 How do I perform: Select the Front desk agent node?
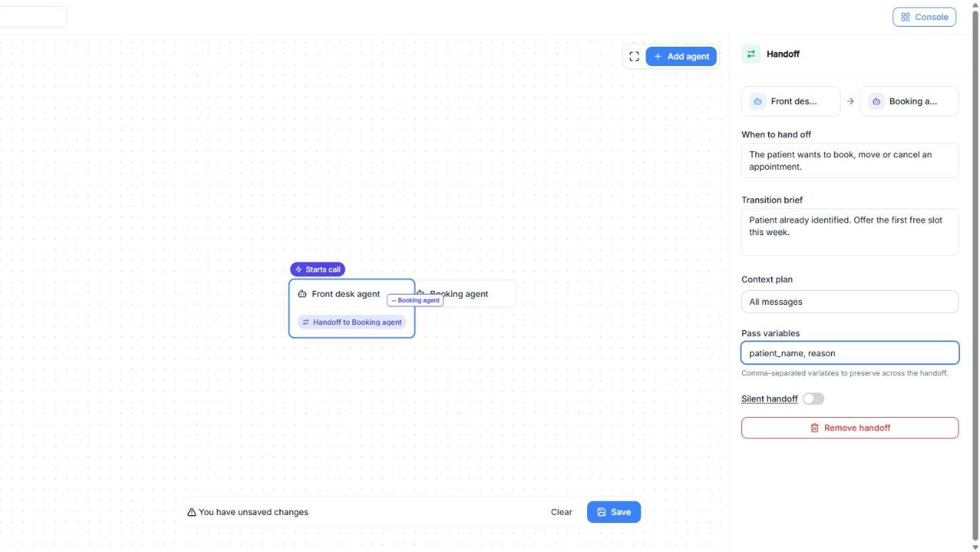[x=351, y=309]
